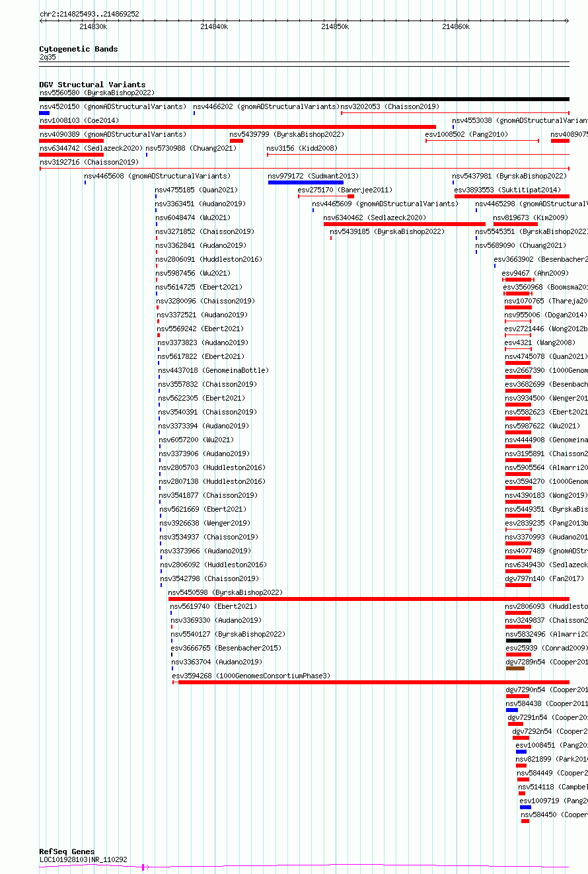Click the red bar of nsv5450598 (ByrskaBishop2022)
588x874 pixels.
point(369,599)
